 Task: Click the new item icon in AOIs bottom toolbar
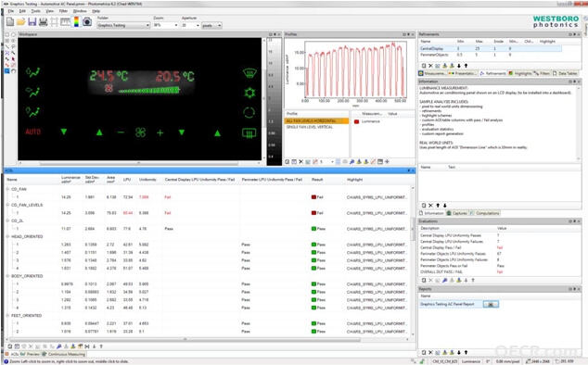pyautogui.click(x=10, y=346)
